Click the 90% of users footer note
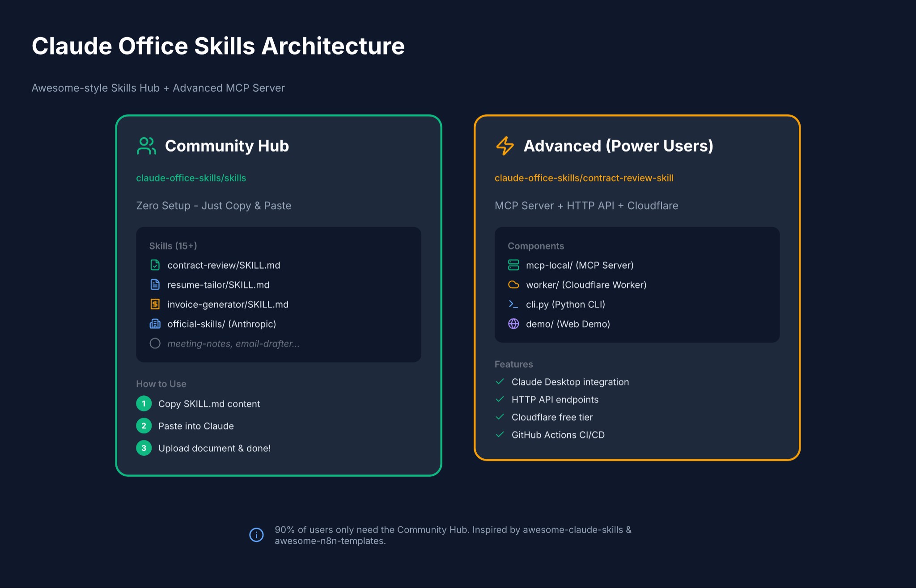The height and width of the screenshot is (588, 916). pyautogui.click(x=453, y=535)
